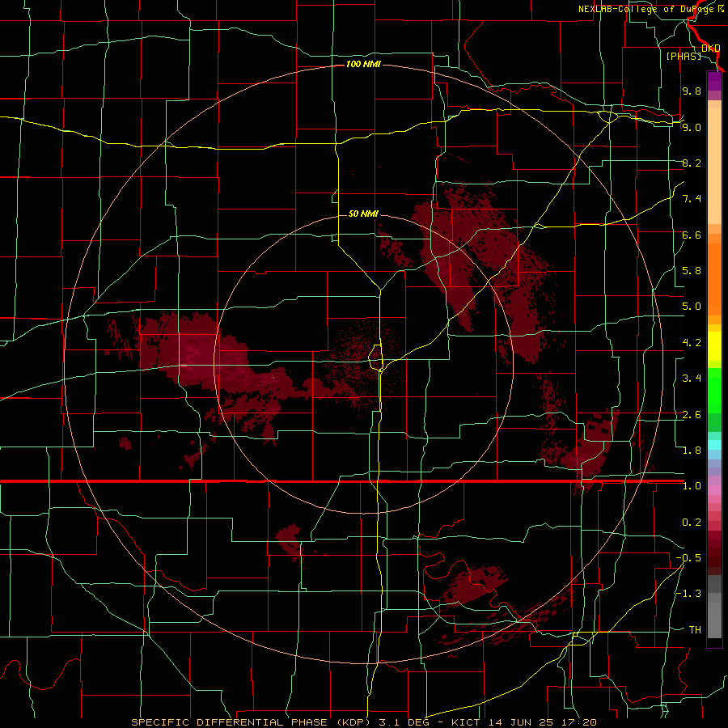This screenshot has height=728, width=728.
Task: Select the 2.6 value on color scale
Action: click(692, 415)
